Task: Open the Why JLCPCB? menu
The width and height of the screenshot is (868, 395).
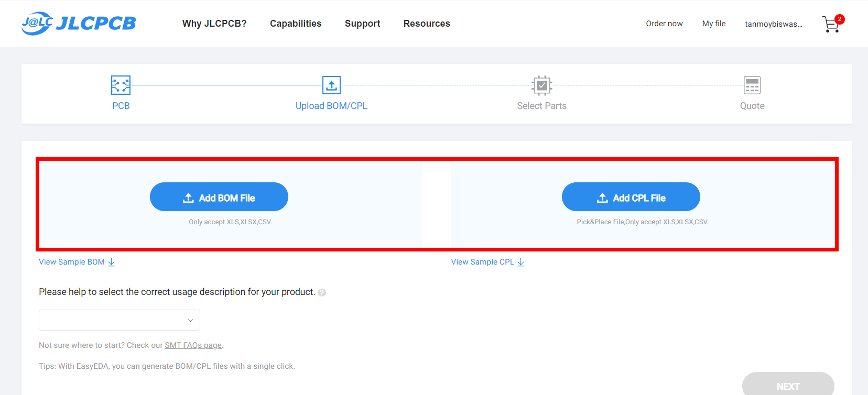Action: click(214, 24)
